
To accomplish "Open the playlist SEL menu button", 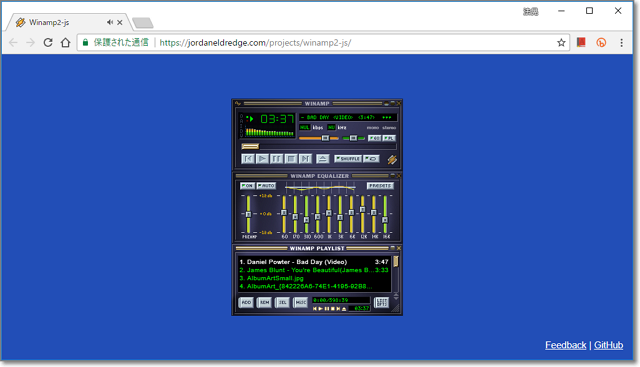I will [282, 302].
